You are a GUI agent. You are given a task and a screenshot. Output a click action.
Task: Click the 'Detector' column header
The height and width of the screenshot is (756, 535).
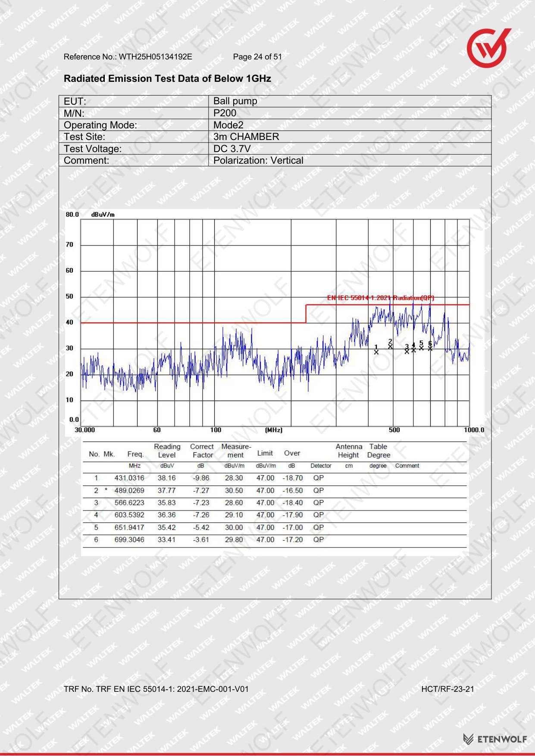(x=321, y=466)
